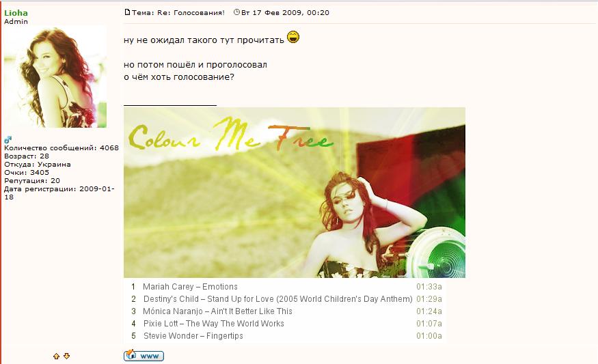This screenshot has width=598, height=364.
Task: Click Lioha's avatar picture
Action: click(55, 76)
